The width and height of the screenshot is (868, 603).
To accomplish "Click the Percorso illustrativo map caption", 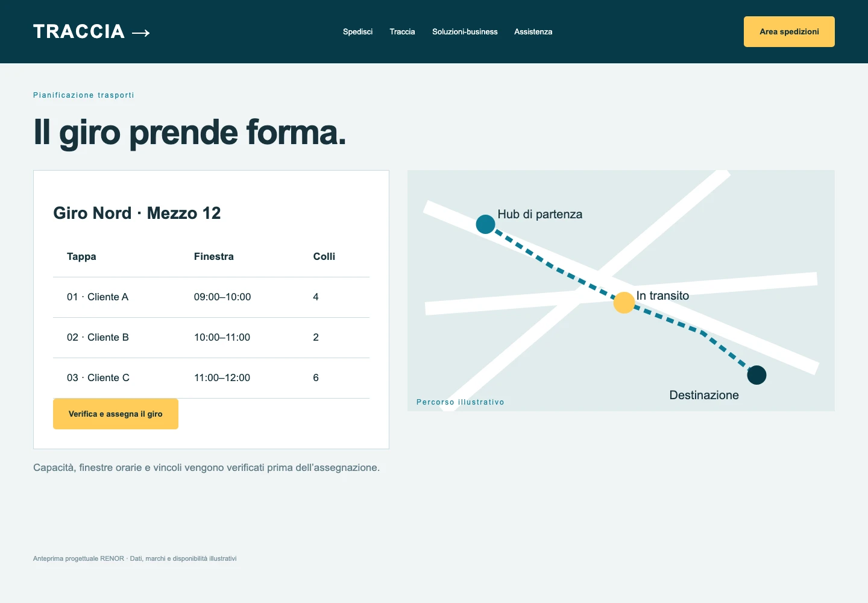I will click(x=460, y=402).
